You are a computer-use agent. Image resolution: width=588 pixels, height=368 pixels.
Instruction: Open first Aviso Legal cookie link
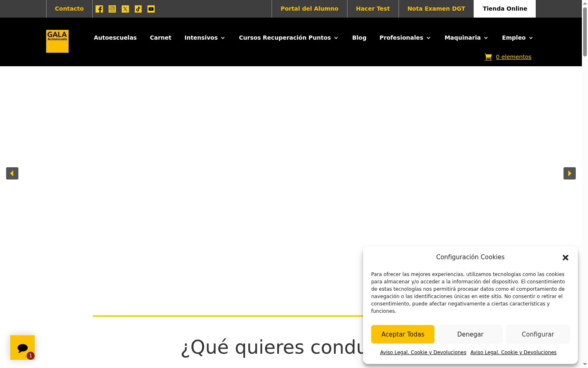point(423,352)
